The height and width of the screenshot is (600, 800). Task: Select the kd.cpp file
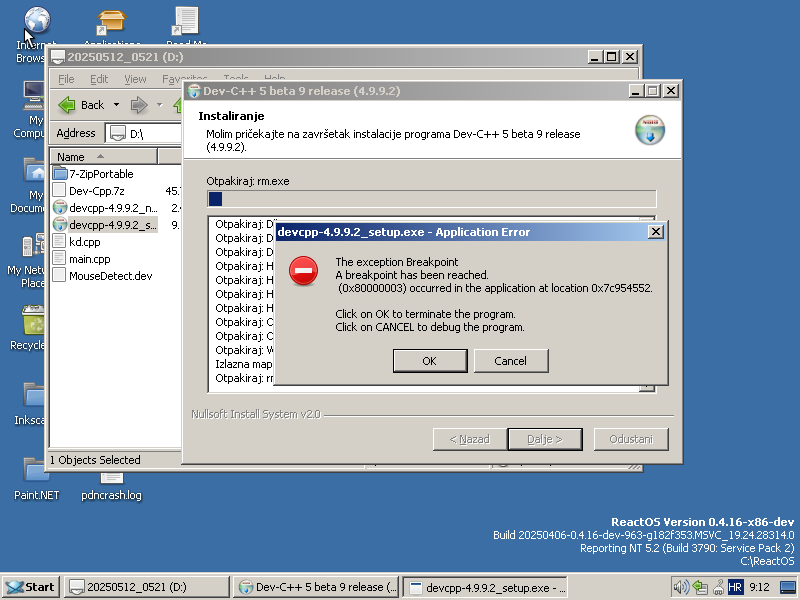tap(77, 242)
